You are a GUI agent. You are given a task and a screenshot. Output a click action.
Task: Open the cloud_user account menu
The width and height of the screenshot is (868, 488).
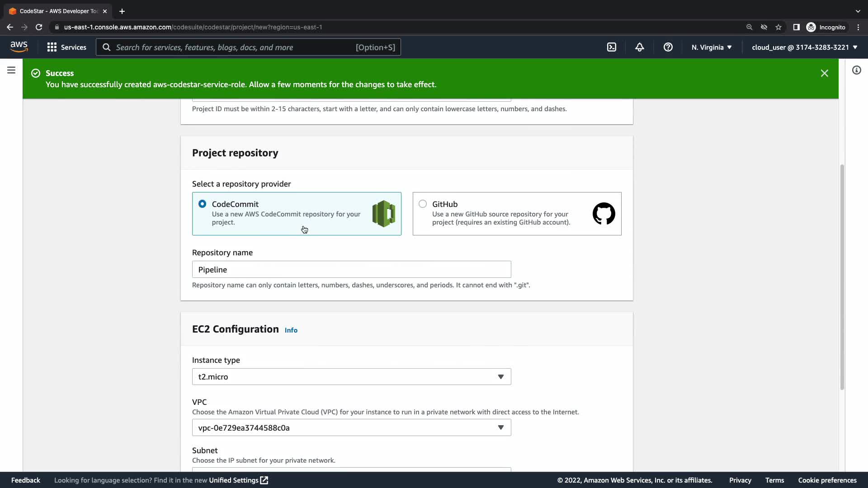pos(804,47)
